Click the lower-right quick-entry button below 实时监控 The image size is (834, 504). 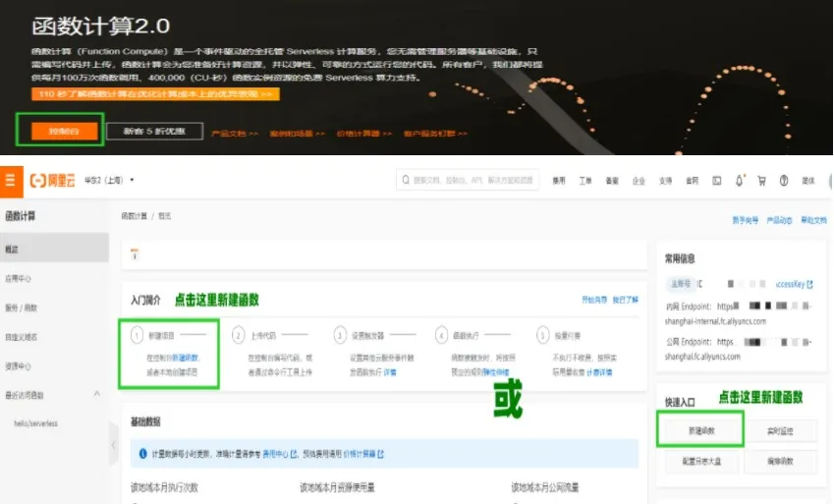click(x=780, y=462)
